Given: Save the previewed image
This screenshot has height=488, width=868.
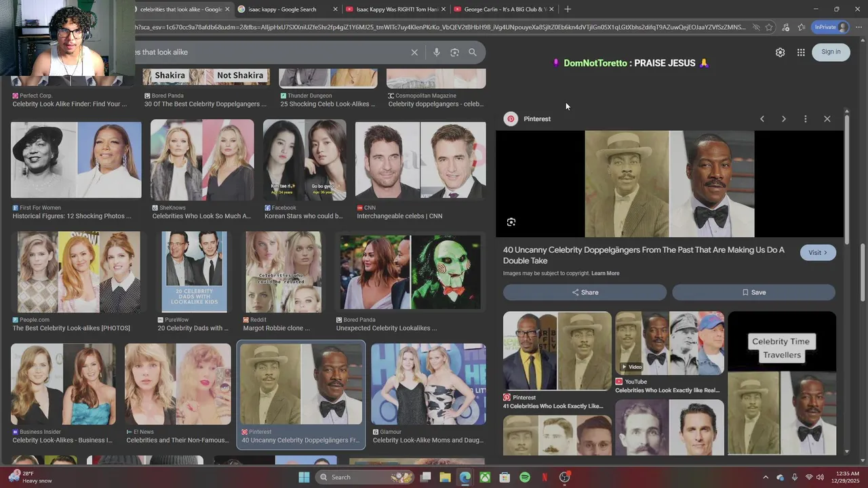Looking at the screenshot, I should (x=753, y=292).
